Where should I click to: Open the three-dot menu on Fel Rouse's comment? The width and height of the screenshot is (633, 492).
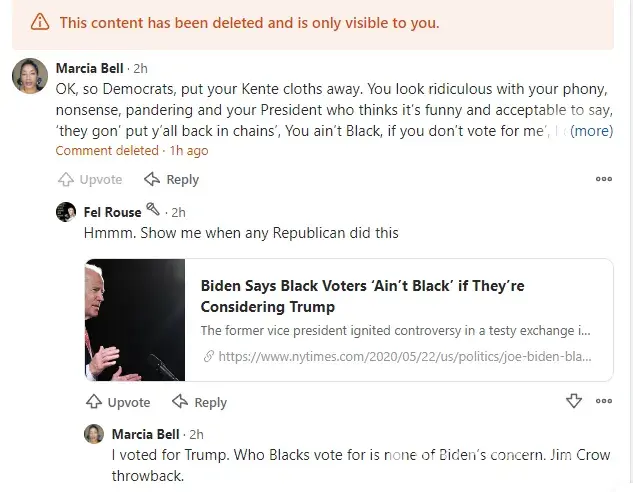(603, 401)
